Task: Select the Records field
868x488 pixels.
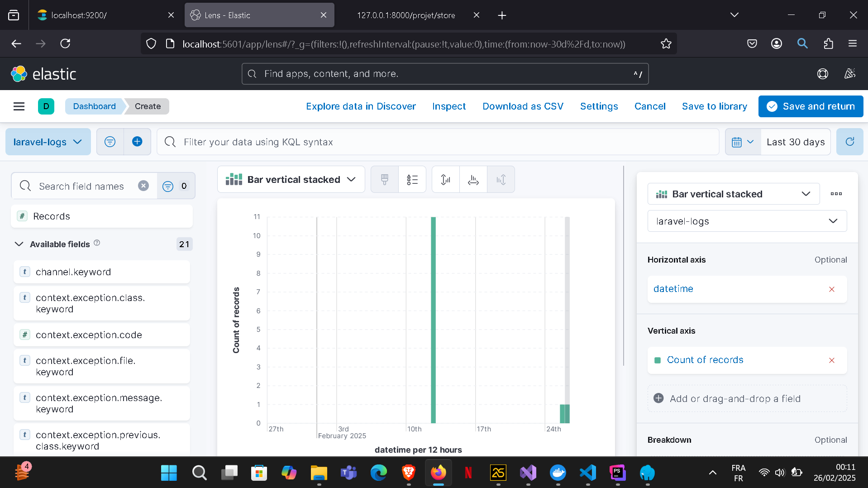Action: pyautogui.click(x=102, y=216)
